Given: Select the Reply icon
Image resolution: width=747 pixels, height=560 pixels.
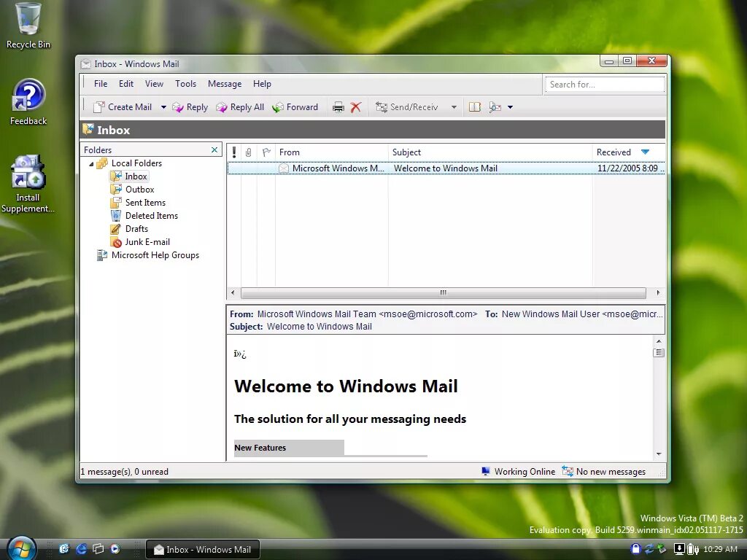Looking at the screenshot, I should (190, 106).
